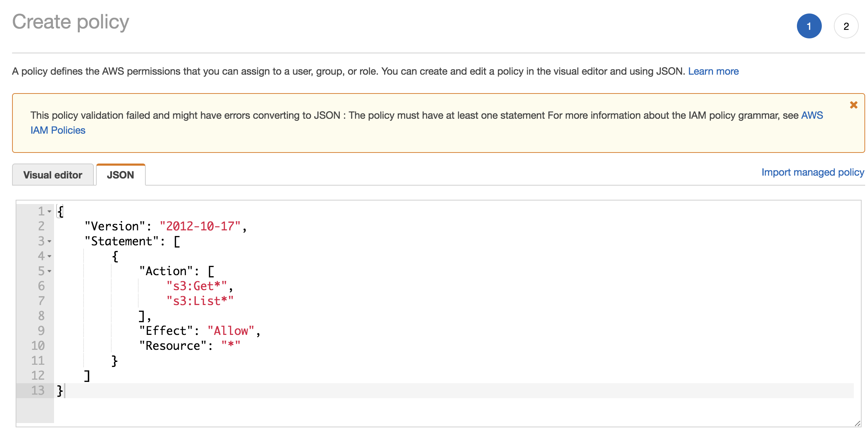Grab the editor resize handle corner
The height and width of the screenshot is (433, 868).
tap(857, 423)
